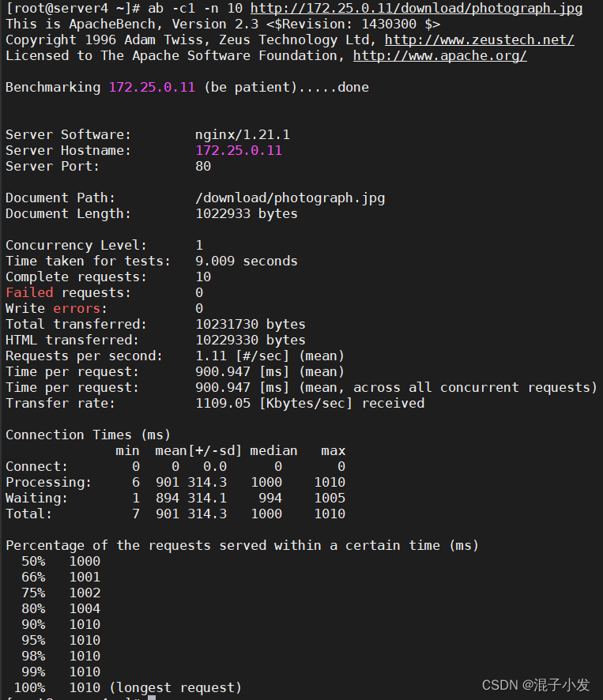Select transfer rate 1109.05 value
The image size is (603, 700).
point(223,404)
